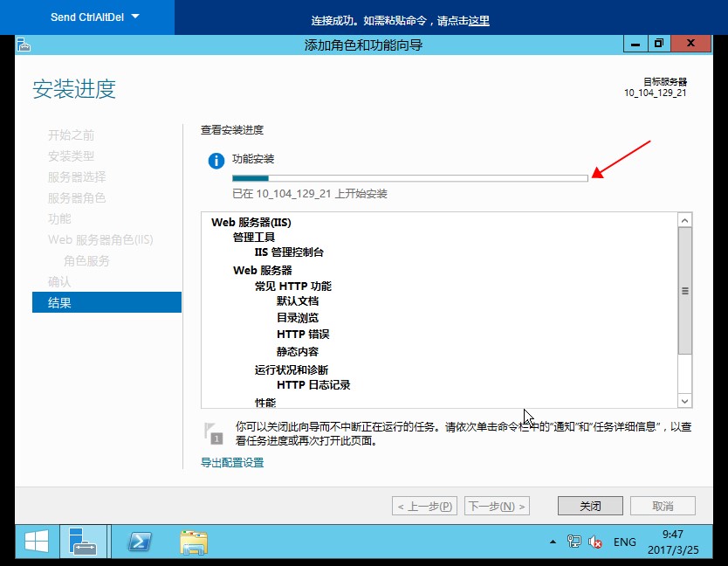Click the muted volume tray icon
Image resolution: width=728 pixels, height=566 pixels.
(x=594, y=542)
